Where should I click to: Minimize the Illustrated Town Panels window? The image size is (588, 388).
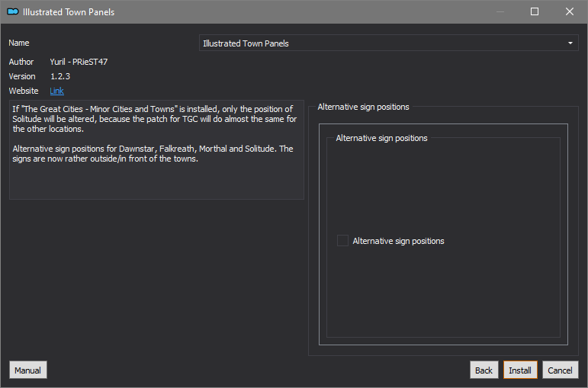click(500, 11)
